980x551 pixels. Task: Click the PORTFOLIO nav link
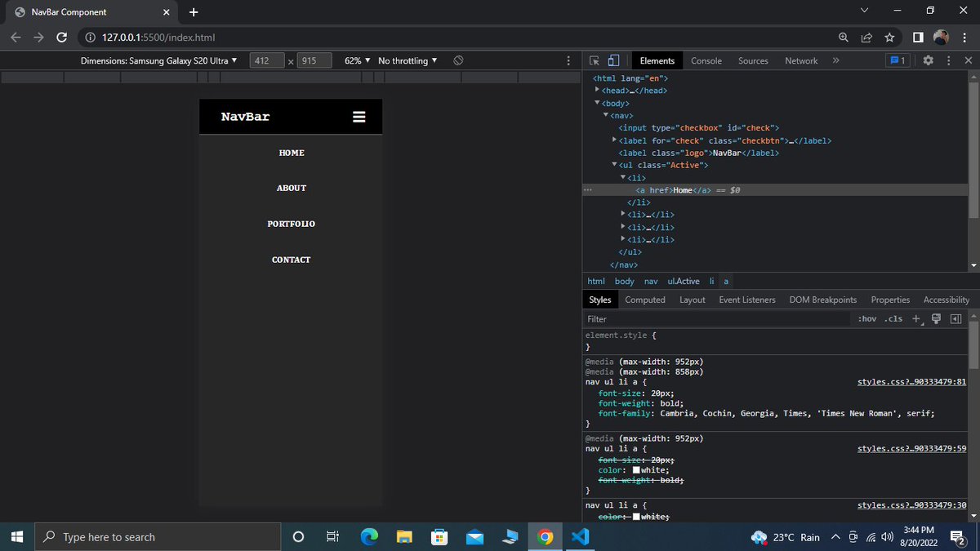pyautogui.click(x=292, y=224)
